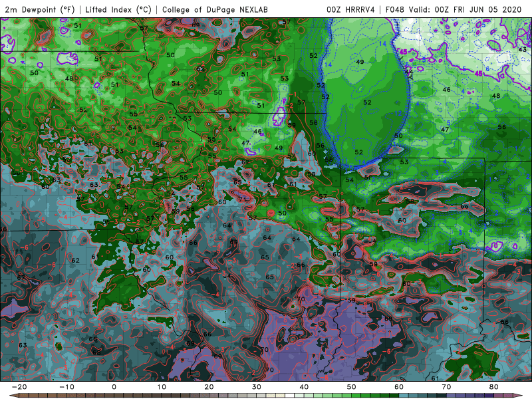Screen dimensions: 532x399
Task: Click the dewpoint value 39 on the map
Action: click(x=352, y=301)
